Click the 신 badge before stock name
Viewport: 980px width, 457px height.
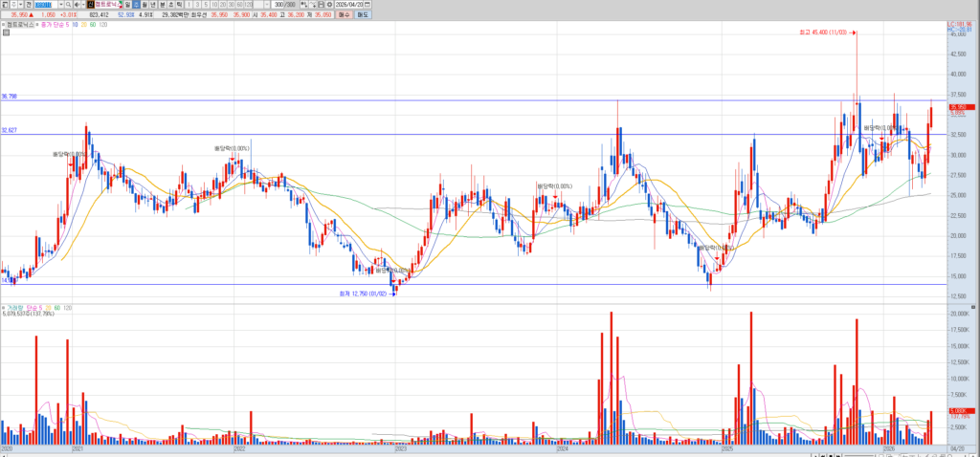90,5
